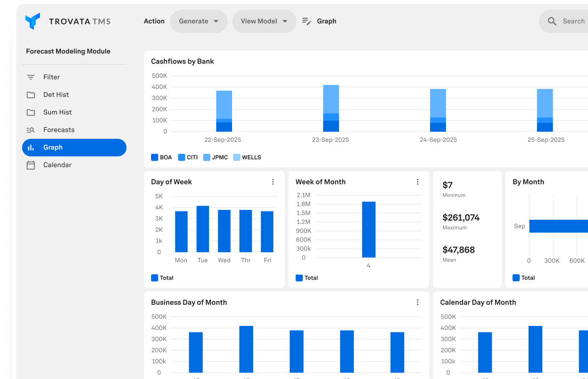This screenshot has height=379, width=588.
Task: Click the Filter icon in the sidebar
Action: pos(30,77)
